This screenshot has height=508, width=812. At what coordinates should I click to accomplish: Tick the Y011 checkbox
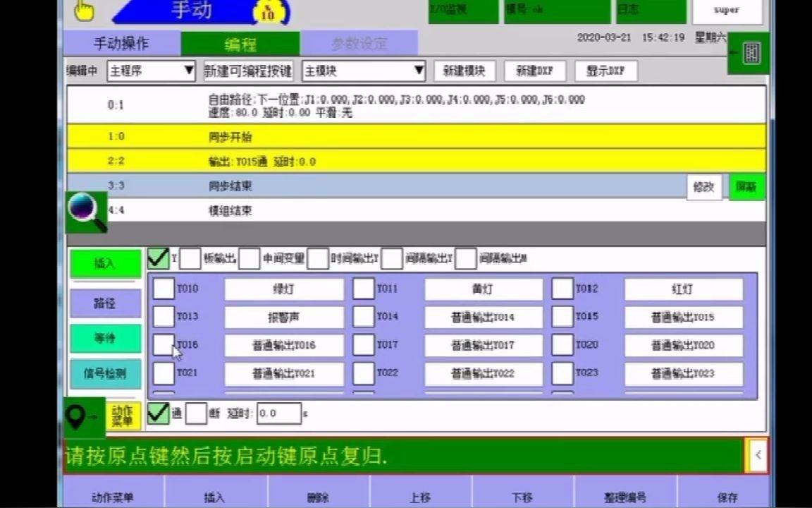point(364,289)
